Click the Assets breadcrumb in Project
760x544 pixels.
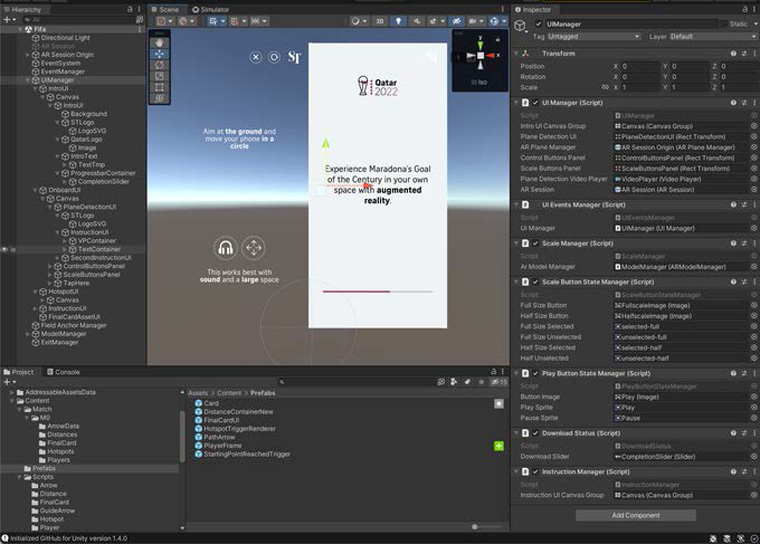click(x=198, y=393)
